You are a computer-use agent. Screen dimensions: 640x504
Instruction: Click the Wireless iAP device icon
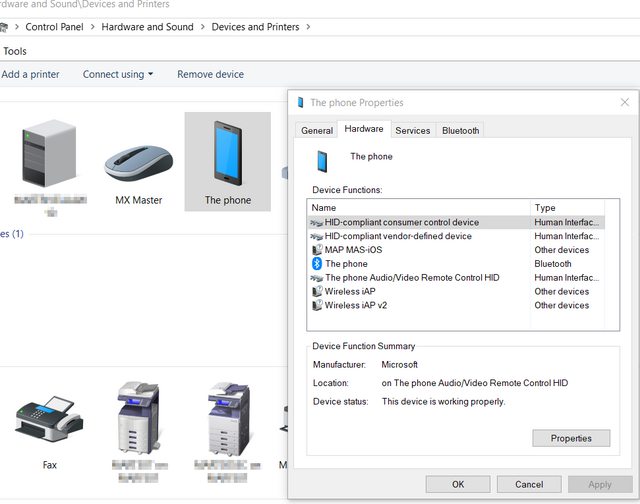point(317,291)
